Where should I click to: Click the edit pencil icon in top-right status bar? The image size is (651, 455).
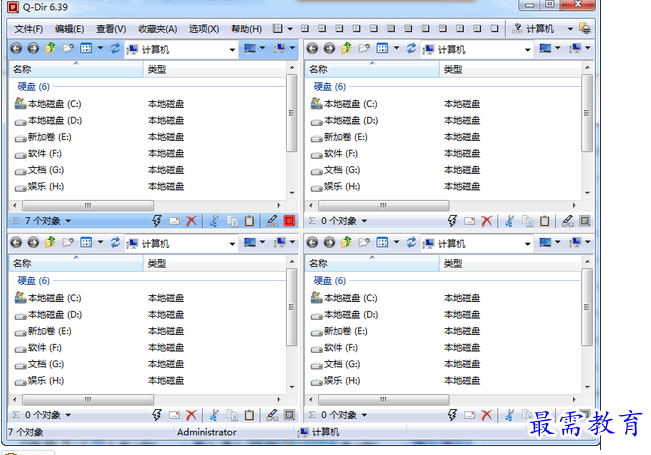point(568,221)
